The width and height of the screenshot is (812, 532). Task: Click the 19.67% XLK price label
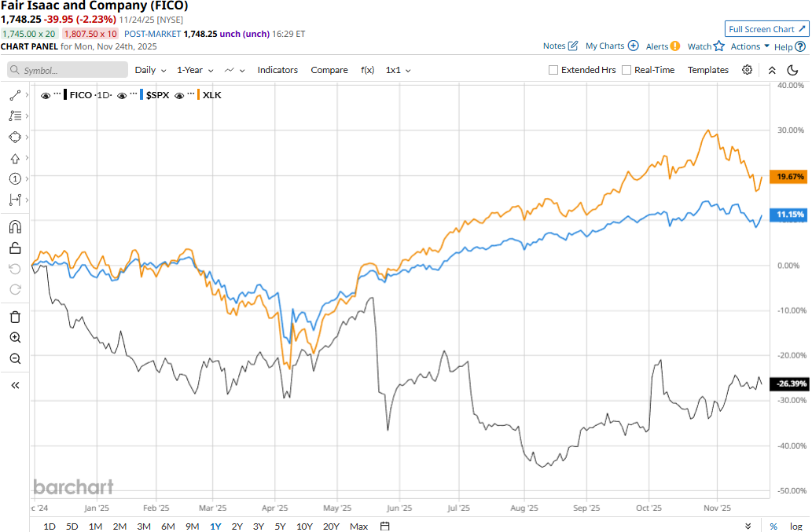pos(788,177)
